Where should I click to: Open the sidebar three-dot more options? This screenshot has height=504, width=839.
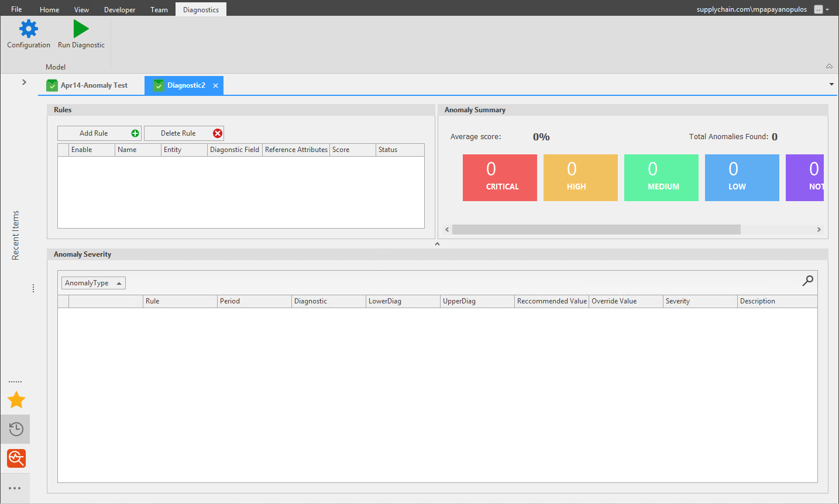point(15,488)
